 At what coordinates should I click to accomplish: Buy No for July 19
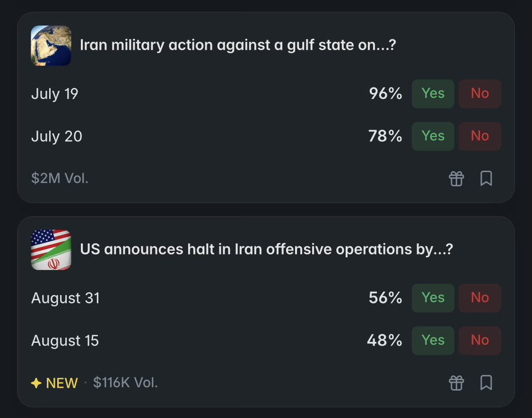(480, 94)
